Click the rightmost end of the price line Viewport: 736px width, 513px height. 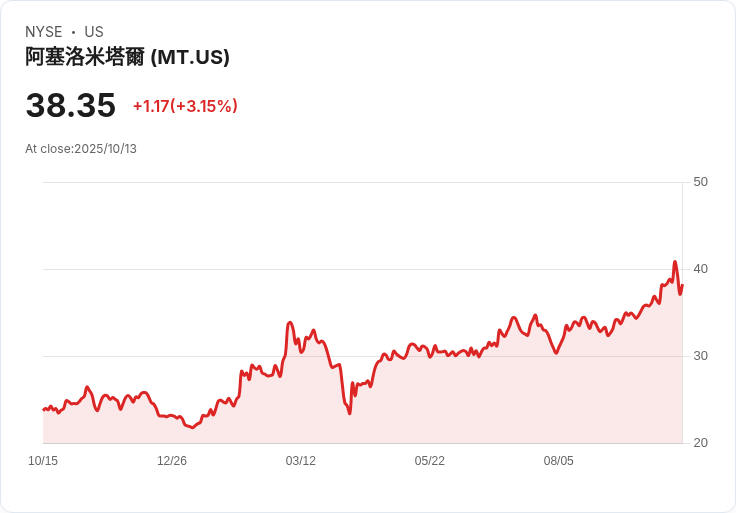pos(682,285)
